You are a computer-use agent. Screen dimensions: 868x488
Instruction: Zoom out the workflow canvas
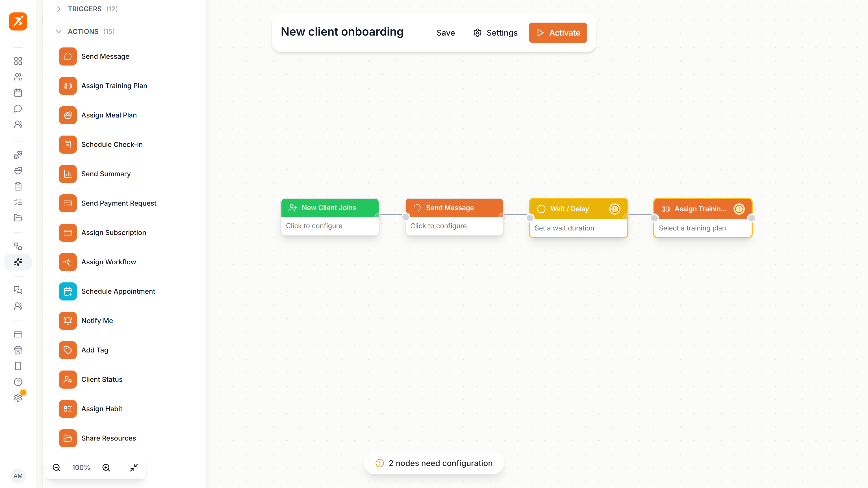pyautogui.click(x=57, y=467)
